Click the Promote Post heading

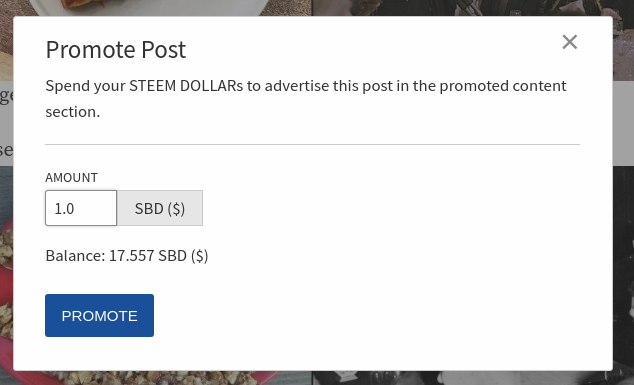coord(116,50)
